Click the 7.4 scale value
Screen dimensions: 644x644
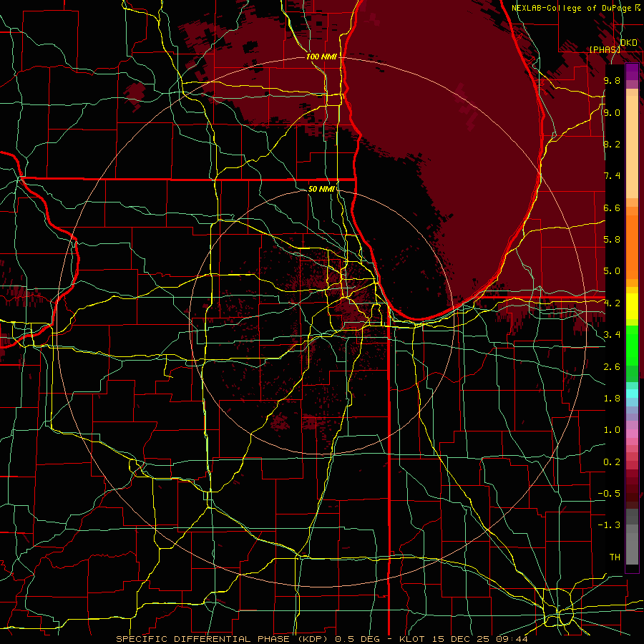(612, 176)
